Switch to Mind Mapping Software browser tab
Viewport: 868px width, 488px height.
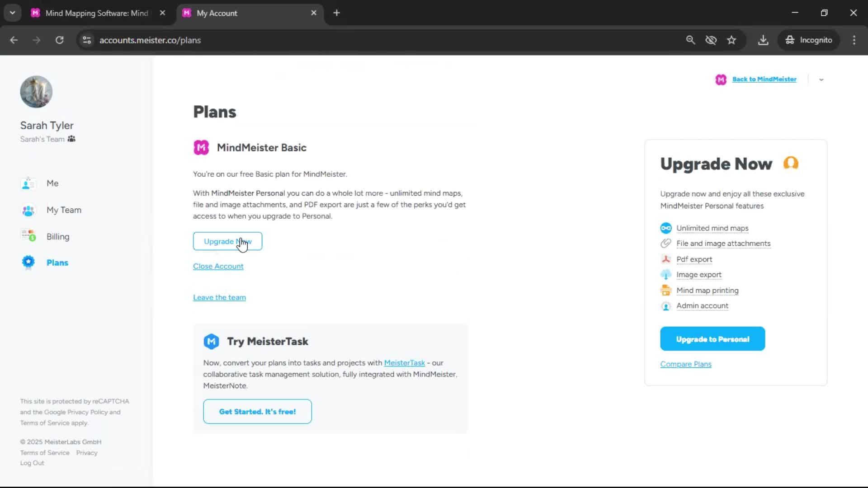[97, 13]
